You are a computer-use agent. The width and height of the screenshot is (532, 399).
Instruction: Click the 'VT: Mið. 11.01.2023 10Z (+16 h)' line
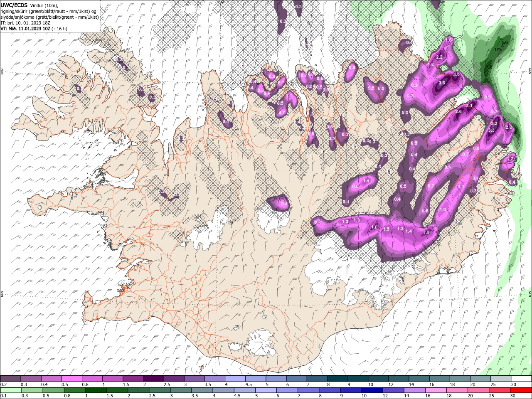(x=34, y=29)
